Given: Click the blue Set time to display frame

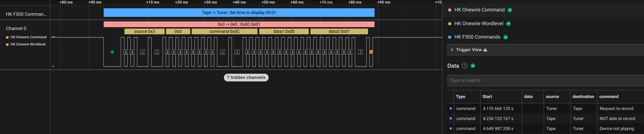Looking at the screenshot, I should pos(239,13).
